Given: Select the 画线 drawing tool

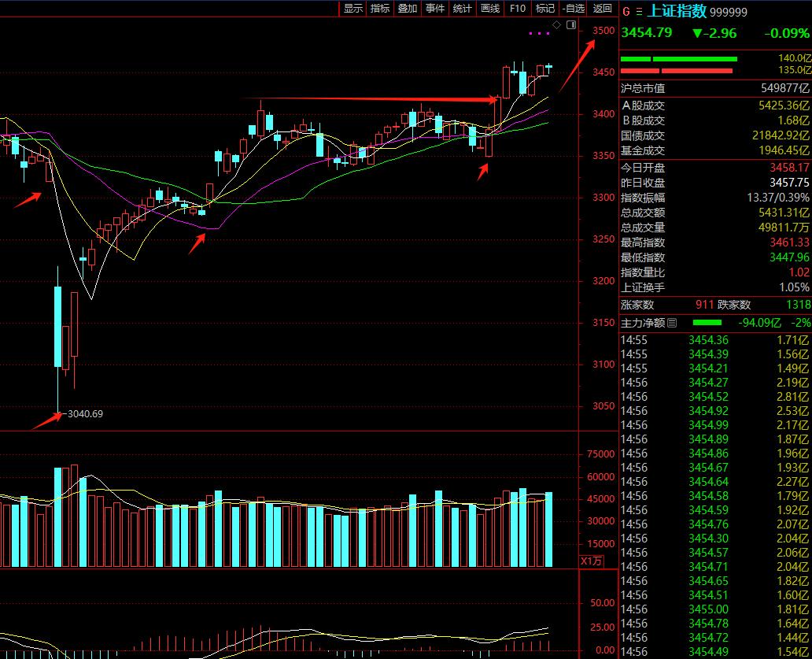Looking at the screenshot, I should (490, 9).
